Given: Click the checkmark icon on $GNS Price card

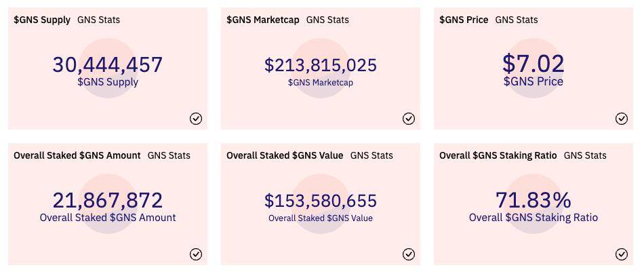Looking at the screenshot, I should pyautogui.click(x=622, y=119).
